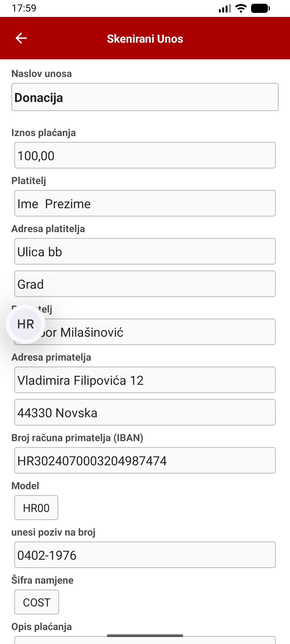
Task: Edit the Donacija title field
Action: click(145, 97)
